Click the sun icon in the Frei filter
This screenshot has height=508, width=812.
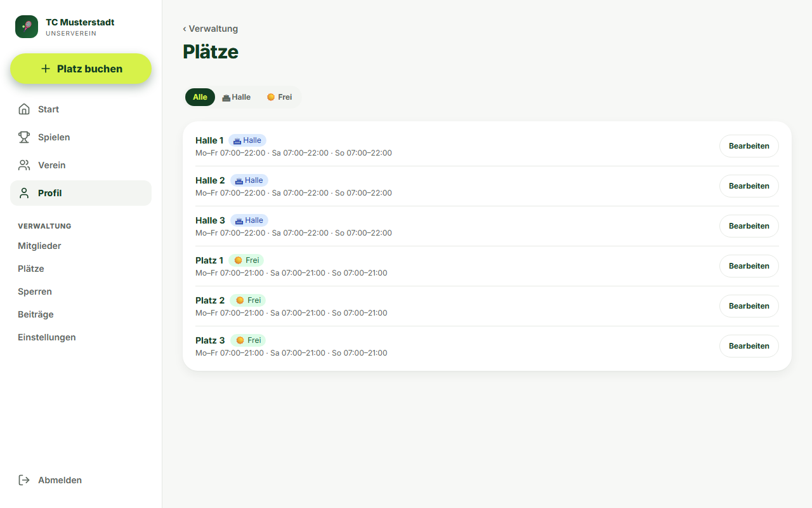pos(271,97)
